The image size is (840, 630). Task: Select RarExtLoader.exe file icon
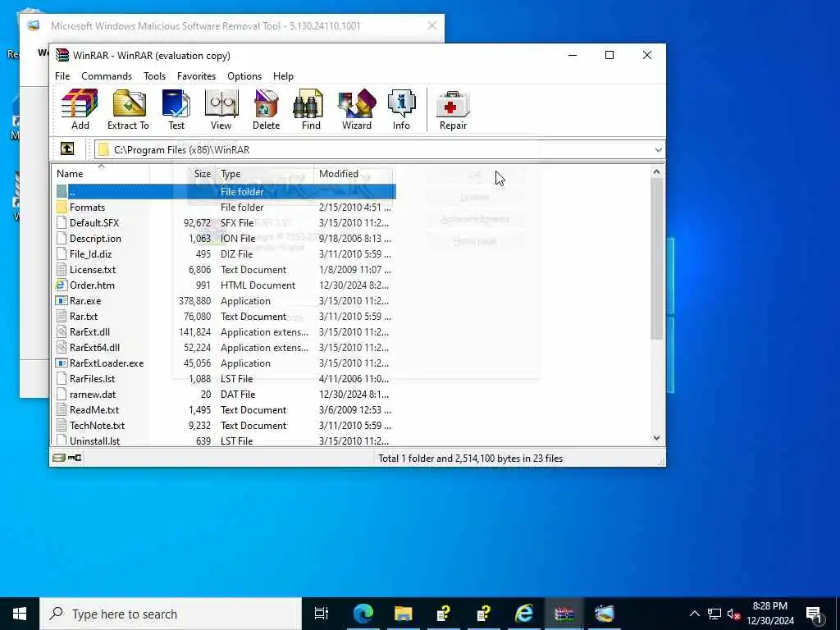tap(61, 363)
